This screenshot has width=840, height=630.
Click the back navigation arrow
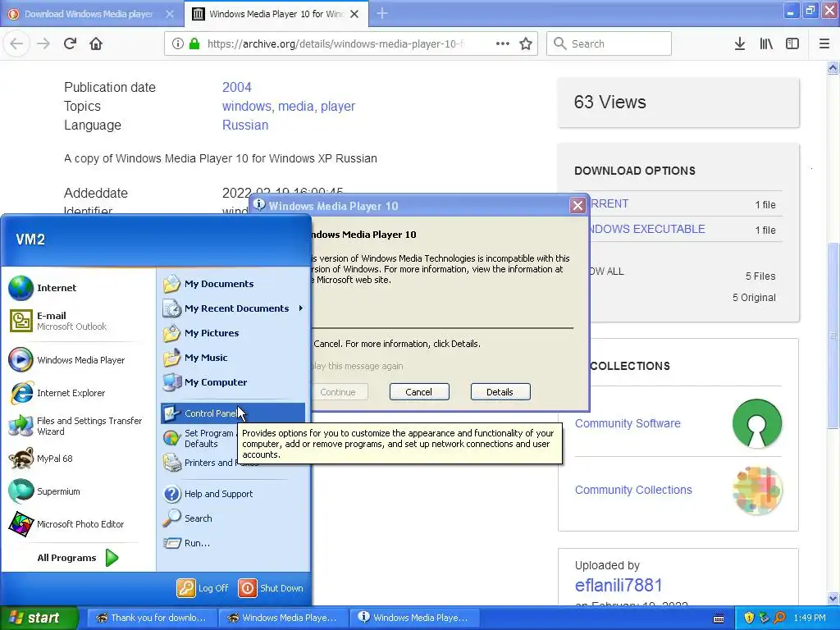(16, 43)
